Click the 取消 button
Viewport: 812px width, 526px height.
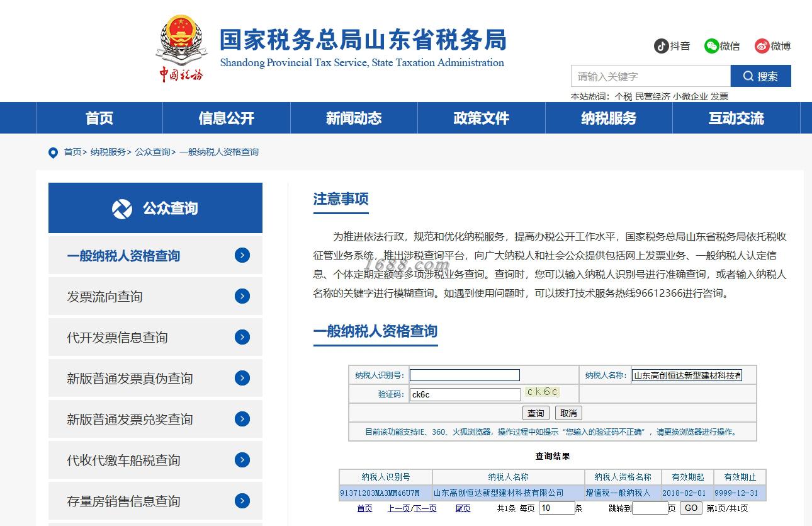[x=568, y=413]
